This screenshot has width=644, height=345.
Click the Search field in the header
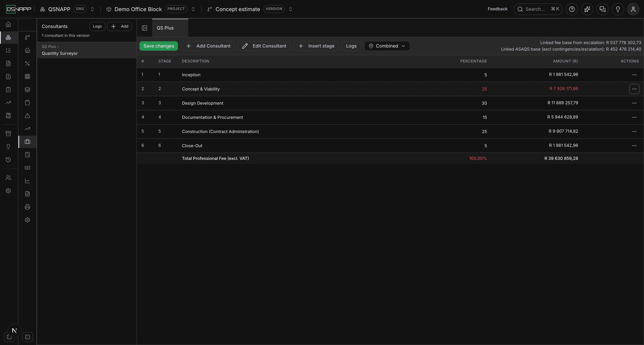[x=538, y=9]
